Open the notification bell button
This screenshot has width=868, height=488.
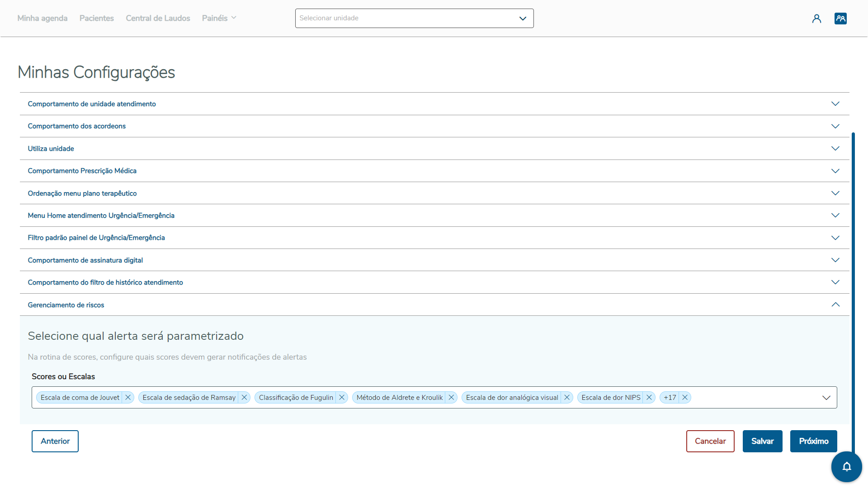pos(846,467)
